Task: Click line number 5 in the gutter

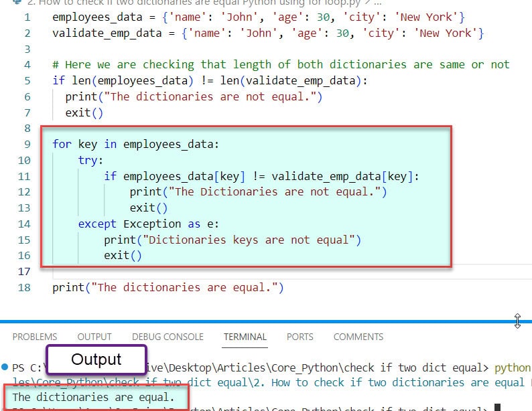Action: (x=27, y=81)
